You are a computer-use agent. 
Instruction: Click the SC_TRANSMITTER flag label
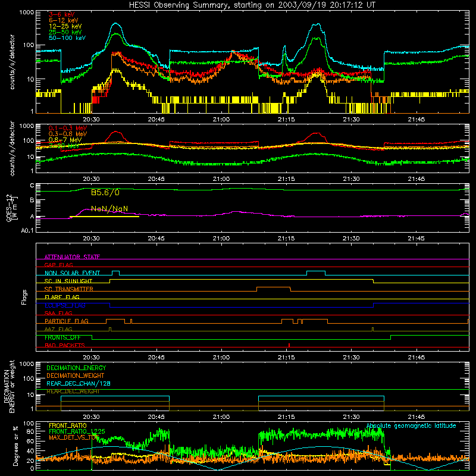(69, 289)
